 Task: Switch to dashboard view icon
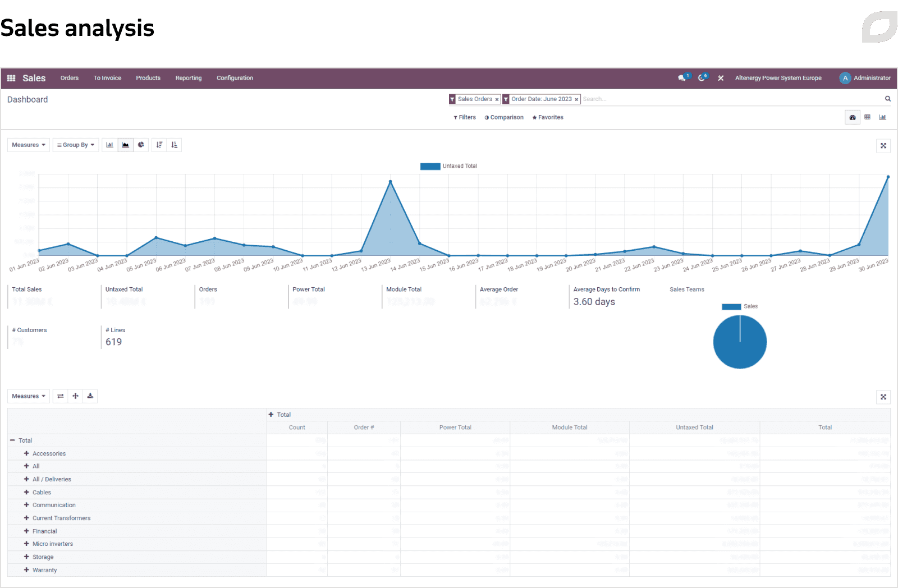pos(853,117)
